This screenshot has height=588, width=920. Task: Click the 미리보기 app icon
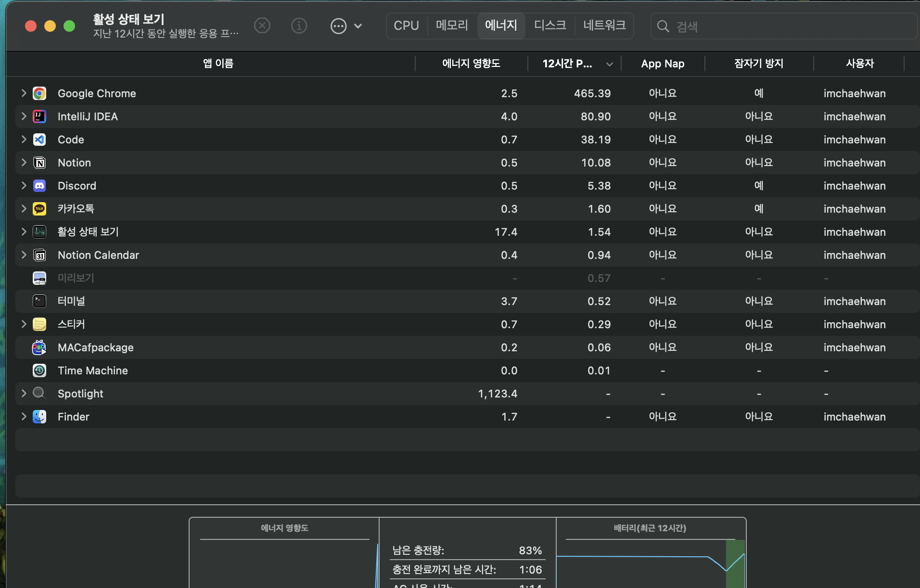pyautogui.click(x=39, y=278)
